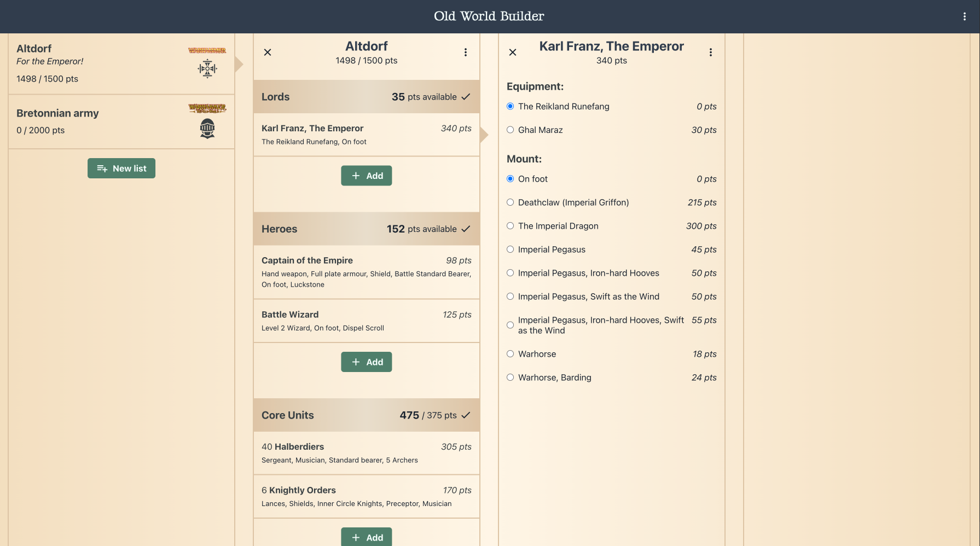Click the 305 pts Halberdiers cost
The width and height of the screenshot is (980, 546).
456,447
